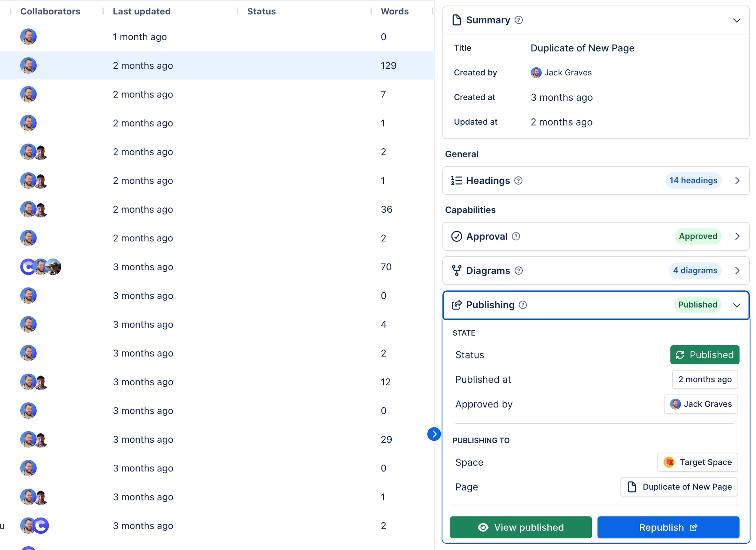The image size is (756, 550).
Task: Click the Headings numbered-list icon
Action: click(x=457, y=181)
